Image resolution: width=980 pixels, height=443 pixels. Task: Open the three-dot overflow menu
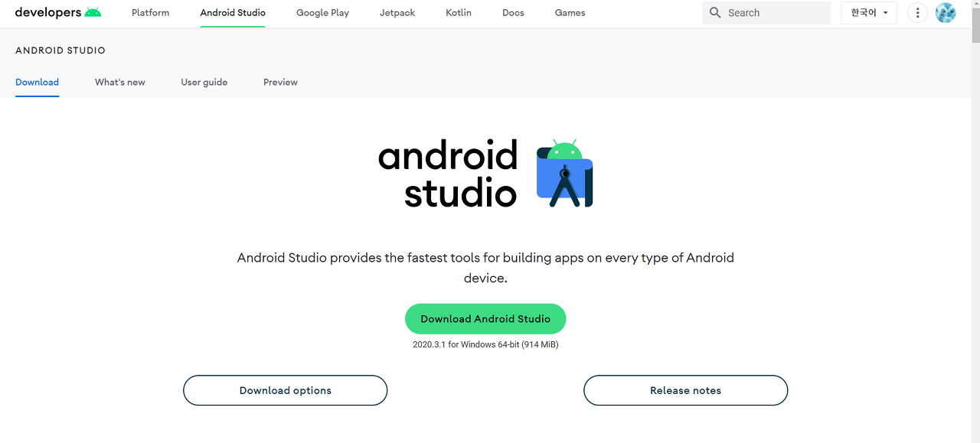917,13
